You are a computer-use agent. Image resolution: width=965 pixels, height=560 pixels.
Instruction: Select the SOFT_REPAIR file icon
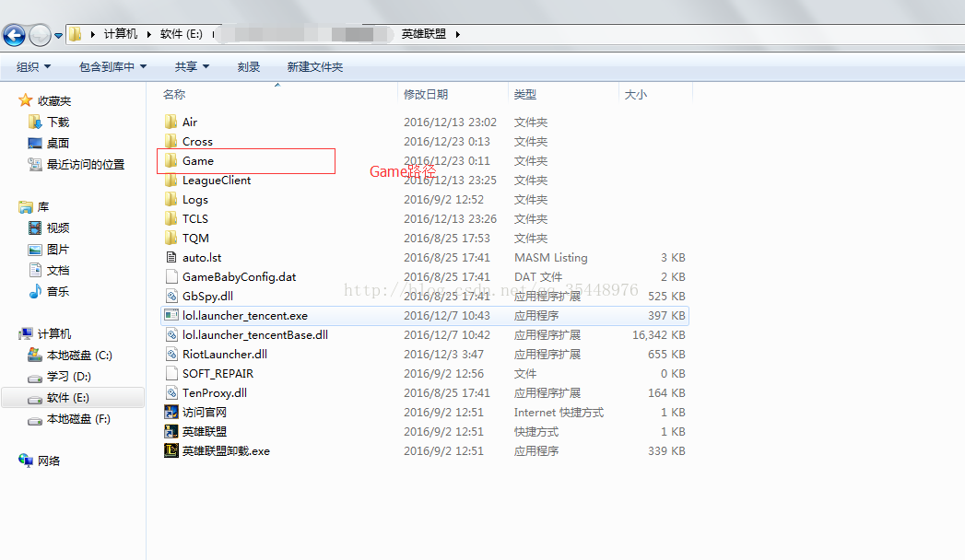[x=171, y=374]
